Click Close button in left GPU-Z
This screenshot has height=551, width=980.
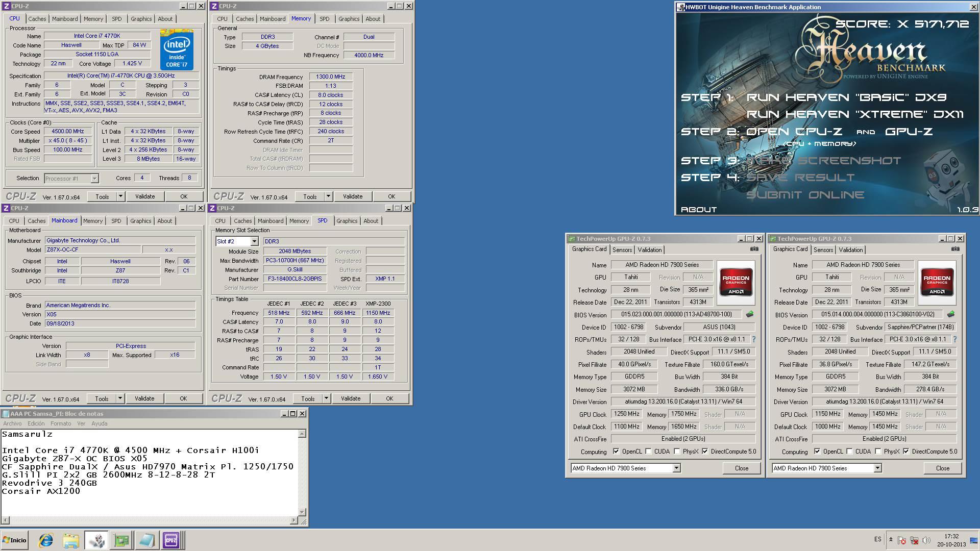pyautogui.click(x=742, y=468)
